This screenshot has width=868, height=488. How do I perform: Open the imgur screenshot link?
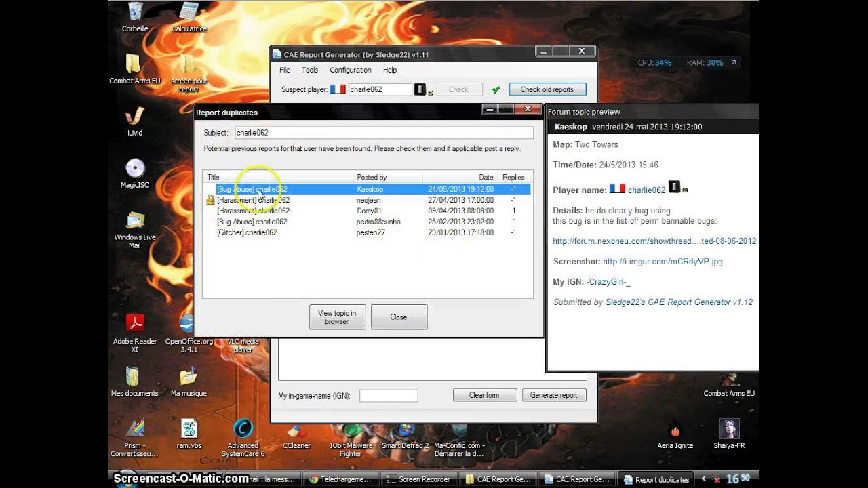pyautogui.click(x=663, y=262)
